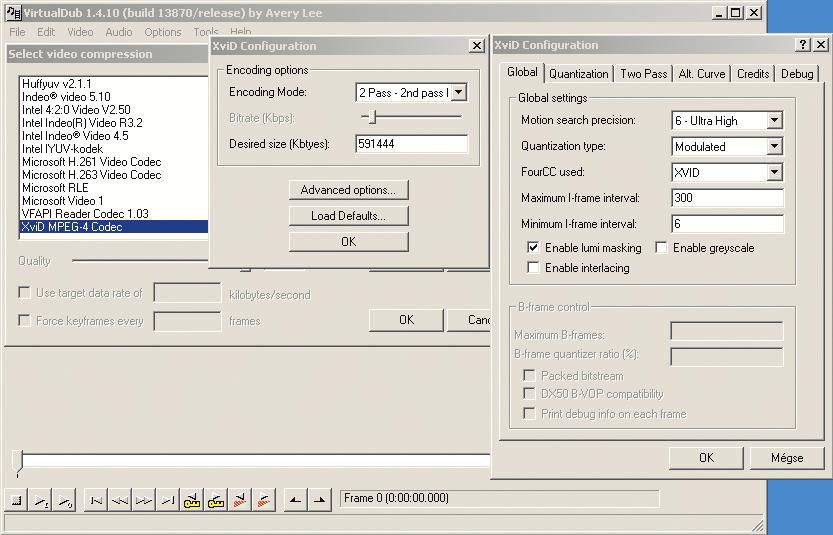833x535 pixels.
Task: Open the Quantization type dropdown
Action: point(774,146)
